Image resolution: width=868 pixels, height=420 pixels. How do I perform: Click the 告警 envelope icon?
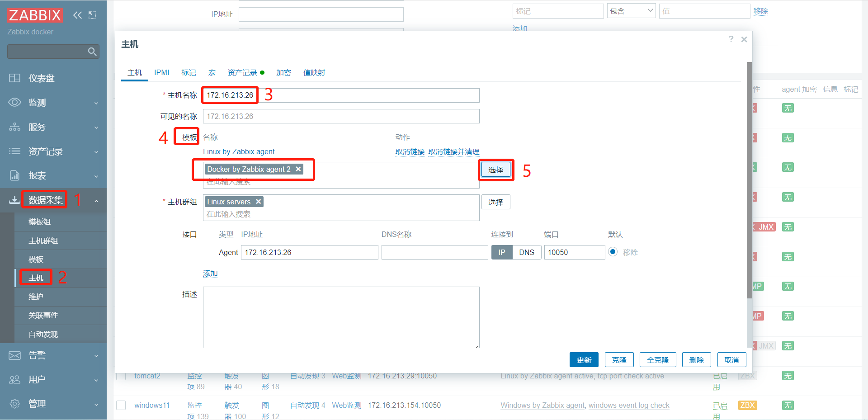[x=14, y=355]
